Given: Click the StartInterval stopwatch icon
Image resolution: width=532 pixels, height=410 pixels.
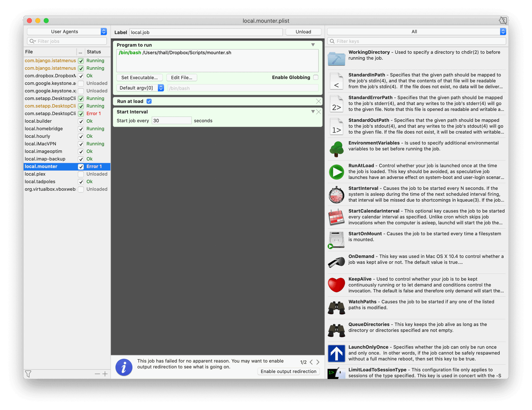Looking at the screenshot, I should (x=336, y=195).
